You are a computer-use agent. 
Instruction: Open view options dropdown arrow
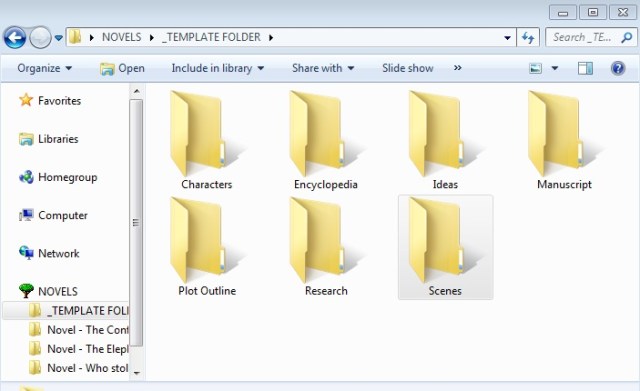pyautogui.click(x=555, y=68)
